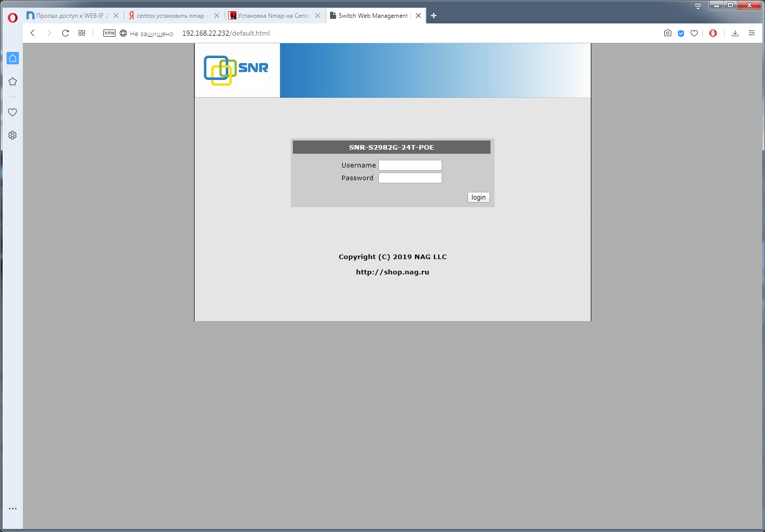Reload the current page
The width and height of the screenshot is (765, 532).
click(65, 33)
